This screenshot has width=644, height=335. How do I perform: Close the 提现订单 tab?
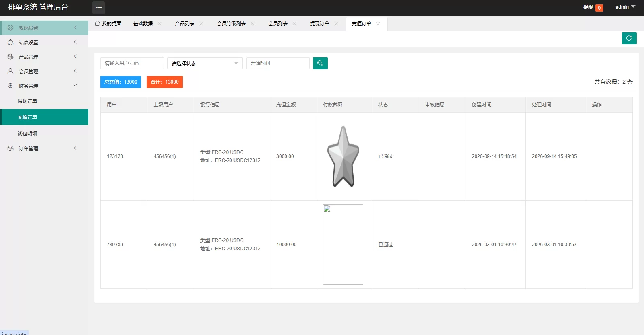pos(336,24)
